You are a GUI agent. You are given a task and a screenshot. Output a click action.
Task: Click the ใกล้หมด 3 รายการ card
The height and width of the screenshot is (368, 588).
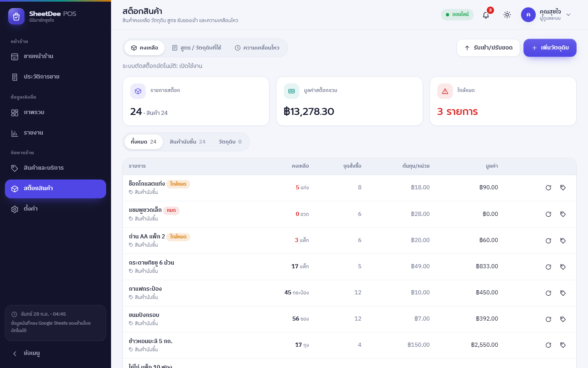pos(503,101)
